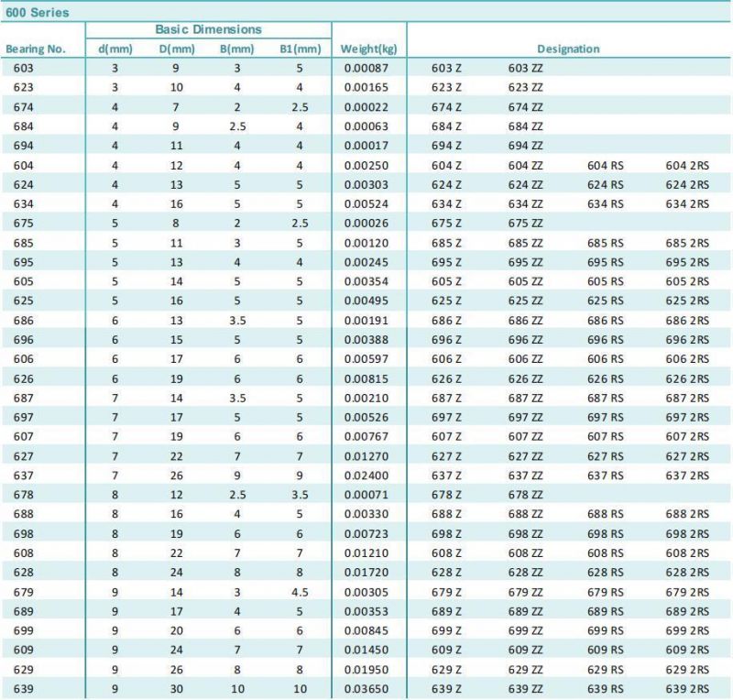Click weight value 0.00495
The width and height of the screenshot is (733, 700).
[366, 301]
